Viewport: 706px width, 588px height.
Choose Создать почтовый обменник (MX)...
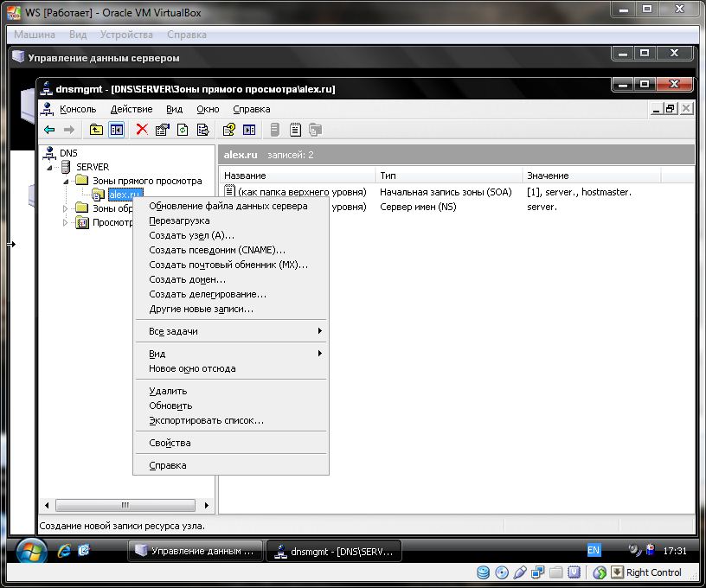click(x=231, y=265)
